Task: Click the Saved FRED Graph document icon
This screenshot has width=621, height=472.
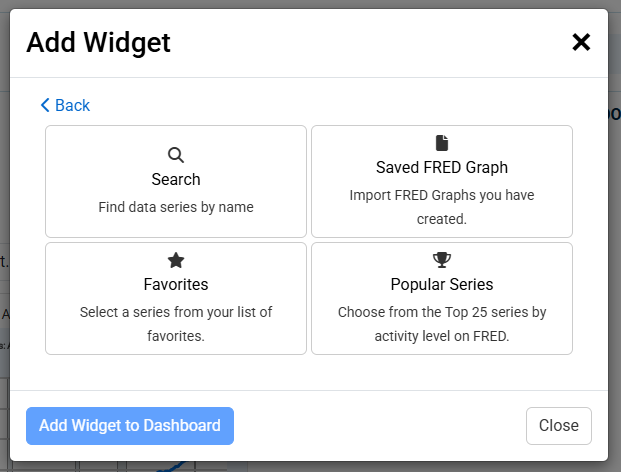Action: point(442,143)
